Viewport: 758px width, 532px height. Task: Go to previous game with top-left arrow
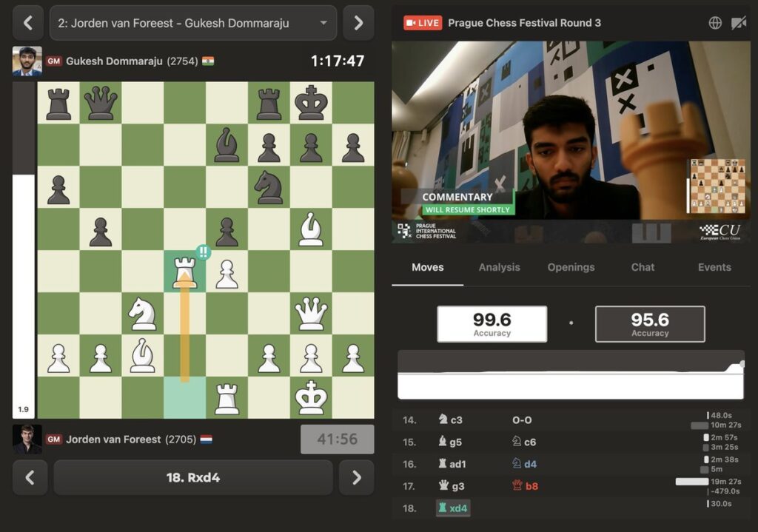[28, 23]
